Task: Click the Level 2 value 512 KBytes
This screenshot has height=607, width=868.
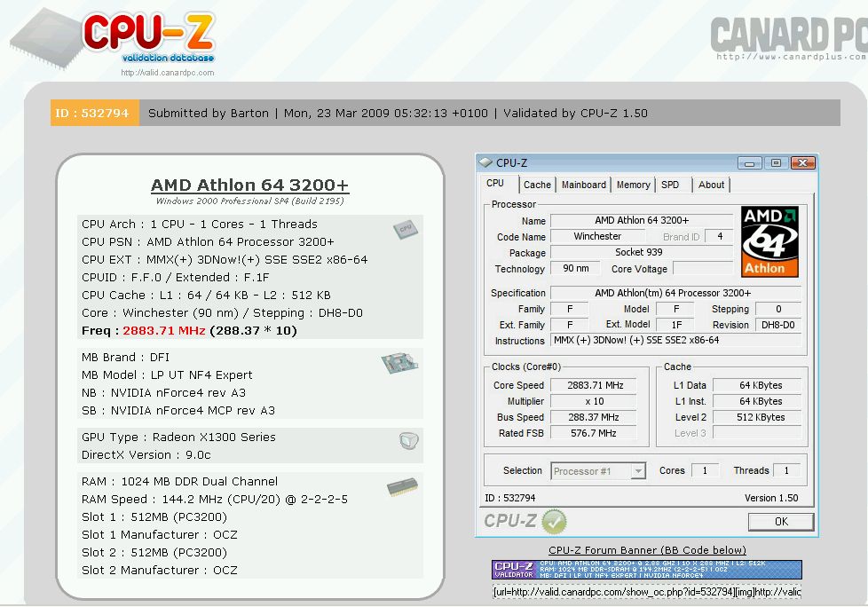Action: [x=757, y=417]
